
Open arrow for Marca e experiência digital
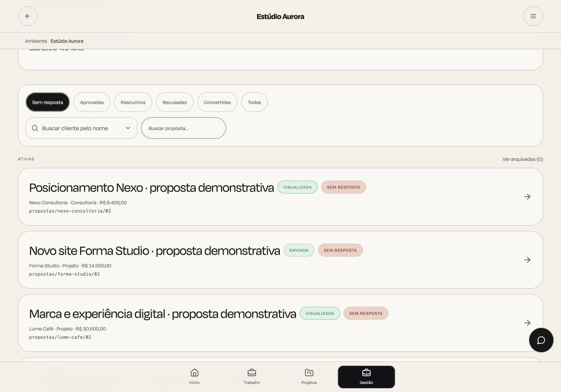click(x=527, y=323)
